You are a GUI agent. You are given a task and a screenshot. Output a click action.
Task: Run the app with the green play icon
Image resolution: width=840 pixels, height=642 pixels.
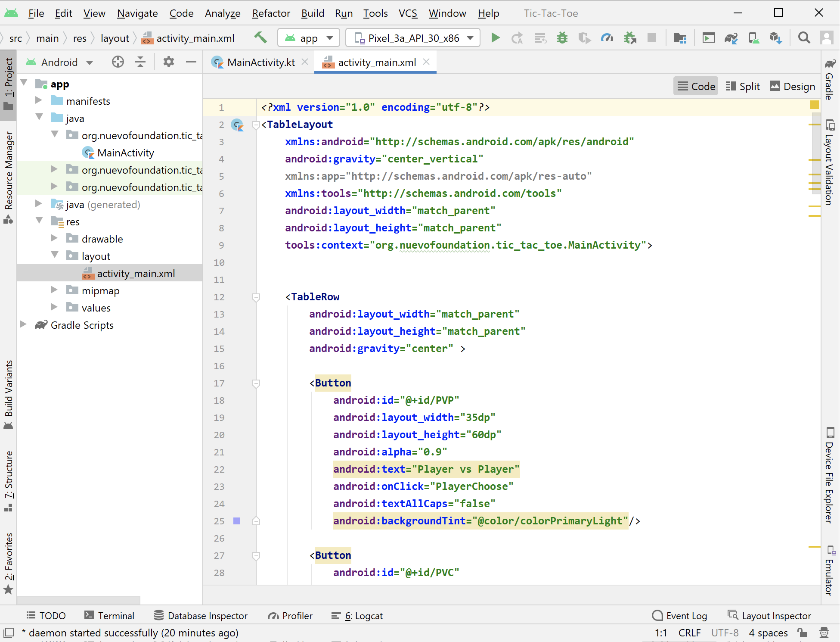496,37
